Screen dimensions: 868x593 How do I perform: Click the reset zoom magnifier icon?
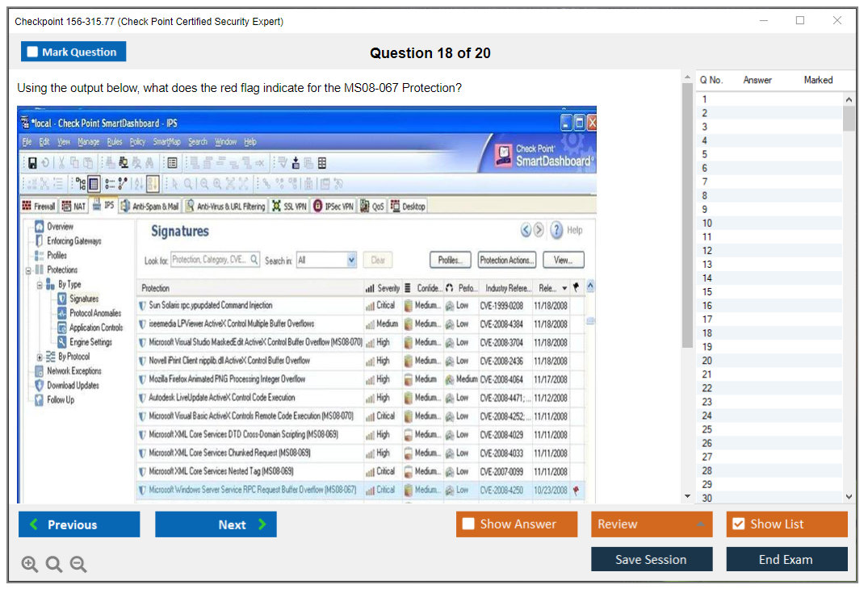[x=54, y=565]
